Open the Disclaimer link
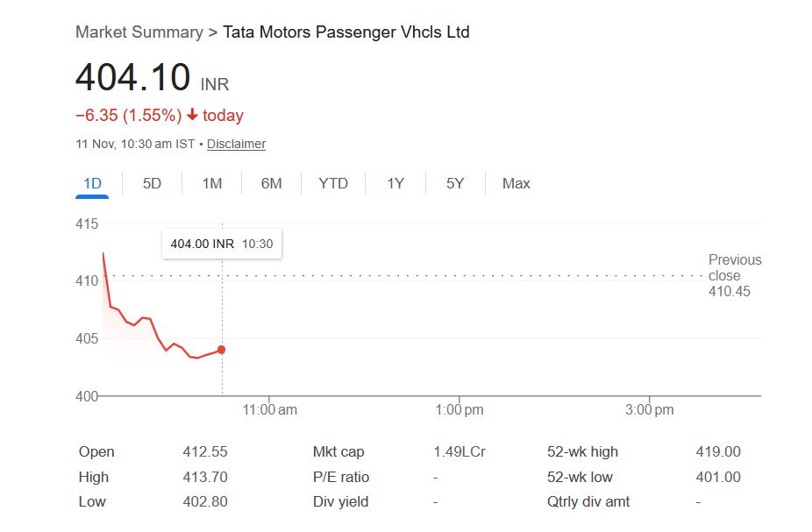812x532 pixels. coord(236,144)
